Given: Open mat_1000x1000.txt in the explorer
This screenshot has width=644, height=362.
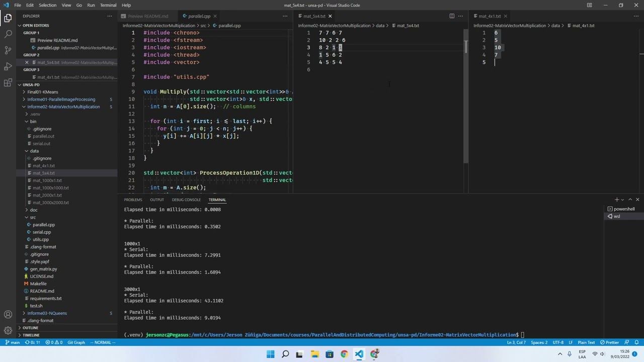Looking at the screenshot, I should 51,188.
